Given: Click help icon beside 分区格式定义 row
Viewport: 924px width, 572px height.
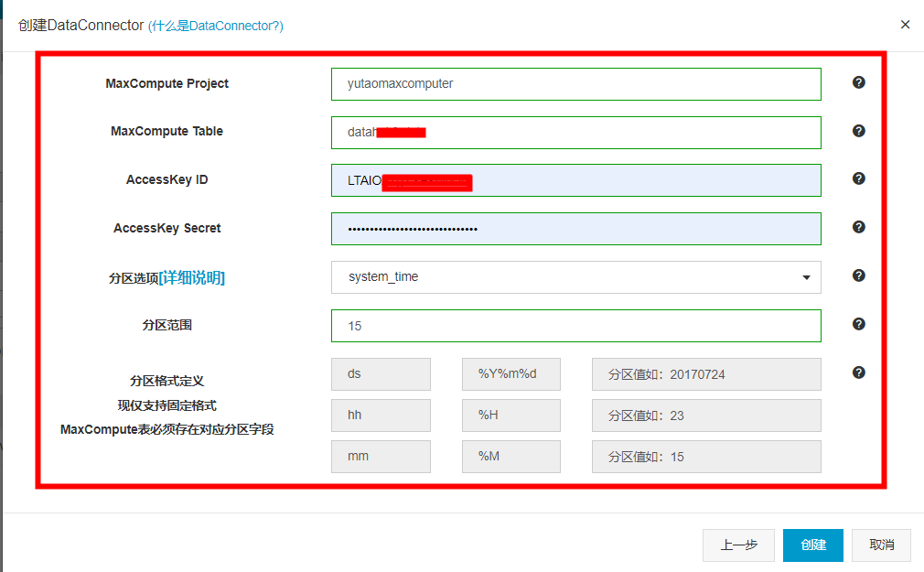Looking at the screenshot, I should [859, 372].
